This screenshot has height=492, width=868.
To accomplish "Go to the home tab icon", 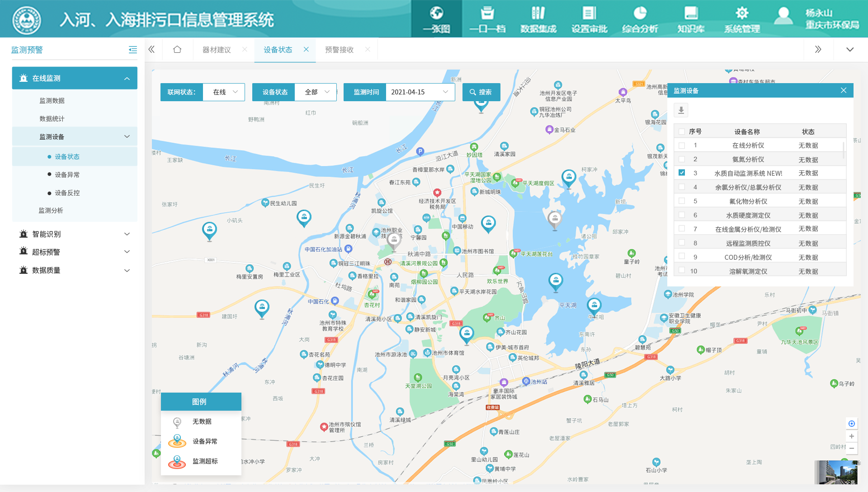I will pos(177,49).
